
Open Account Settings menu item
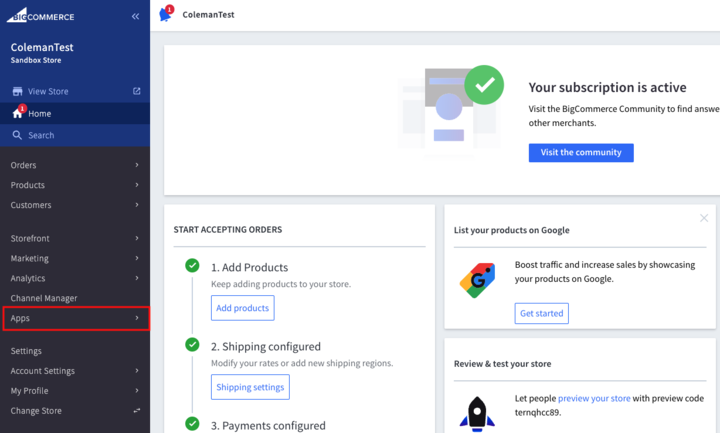point(75,371)
